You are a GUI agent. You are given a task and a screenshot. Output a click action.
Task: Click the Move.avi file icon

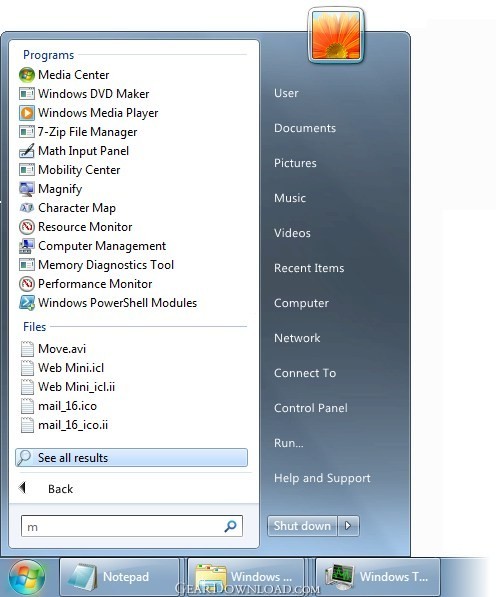click(x=27, y=349)
